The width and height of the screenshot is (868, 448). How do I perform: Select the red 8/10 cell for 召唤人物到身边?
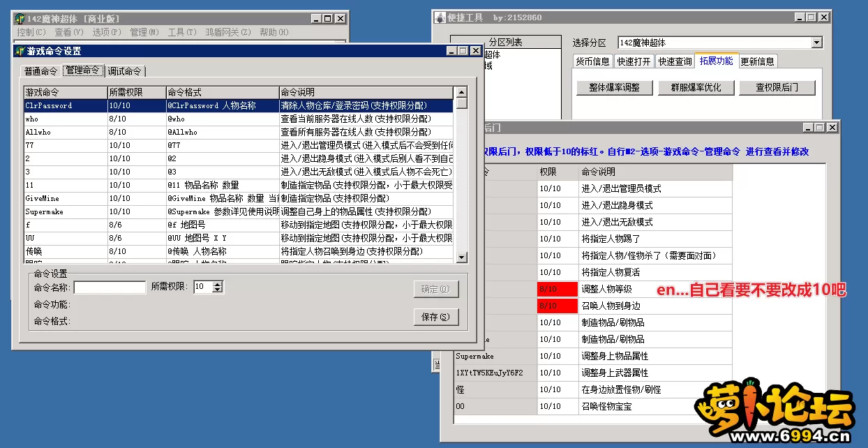click(x=558, y=306)
